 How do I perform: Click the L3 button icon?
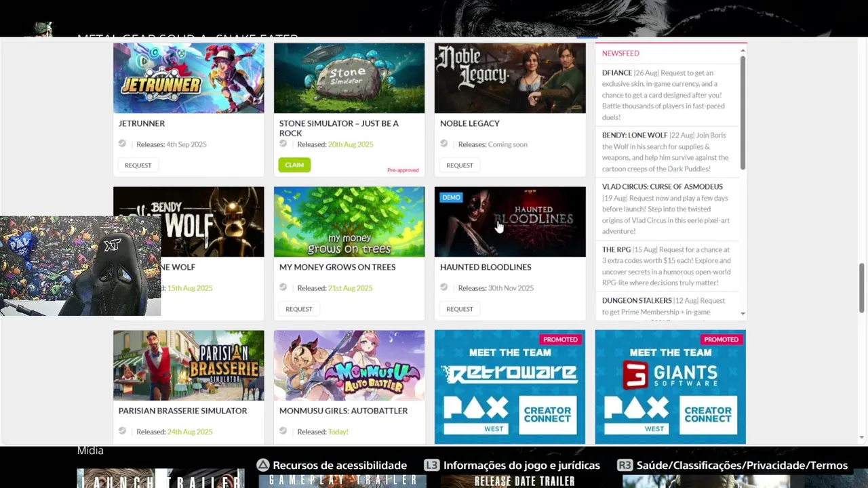click(x=431, y=466)
